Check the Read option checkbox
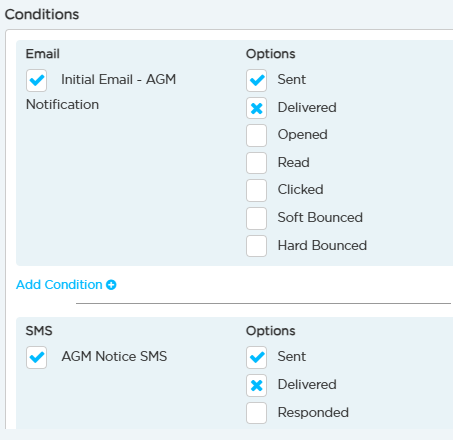The image size is (453, 448). [x=256, y=163]
